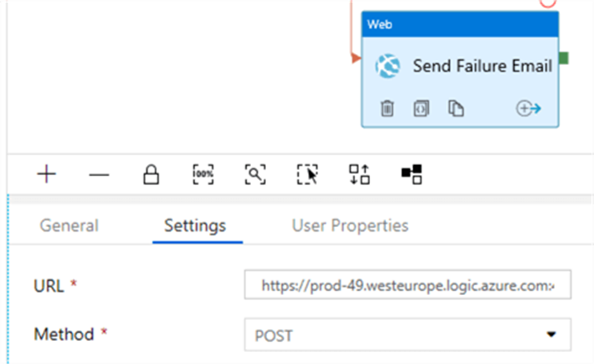Toggle the multi-select lasso tool
The image size is (594, 364).
(307, 174)
